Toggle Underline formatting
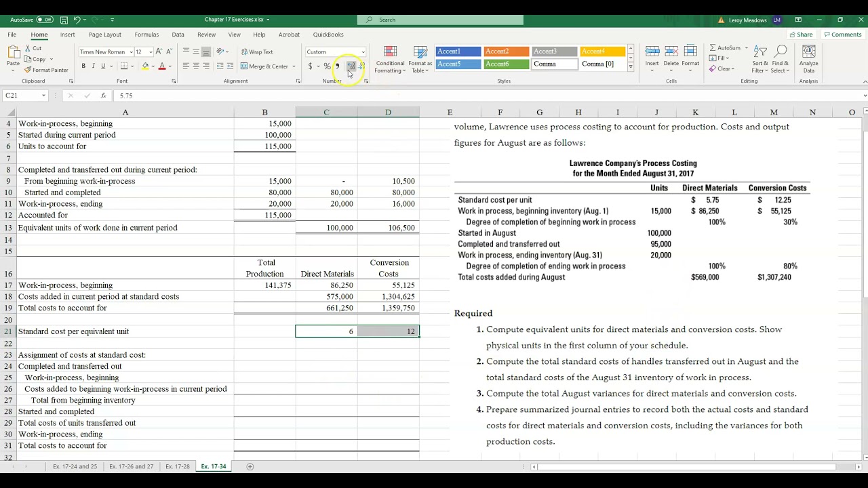This screenshot has height=488, width=868. point(103,66)
